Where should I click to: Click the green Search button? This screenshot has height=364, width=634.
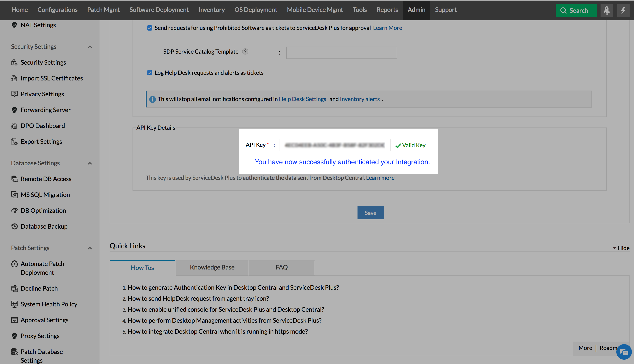(x=576, y=11)
